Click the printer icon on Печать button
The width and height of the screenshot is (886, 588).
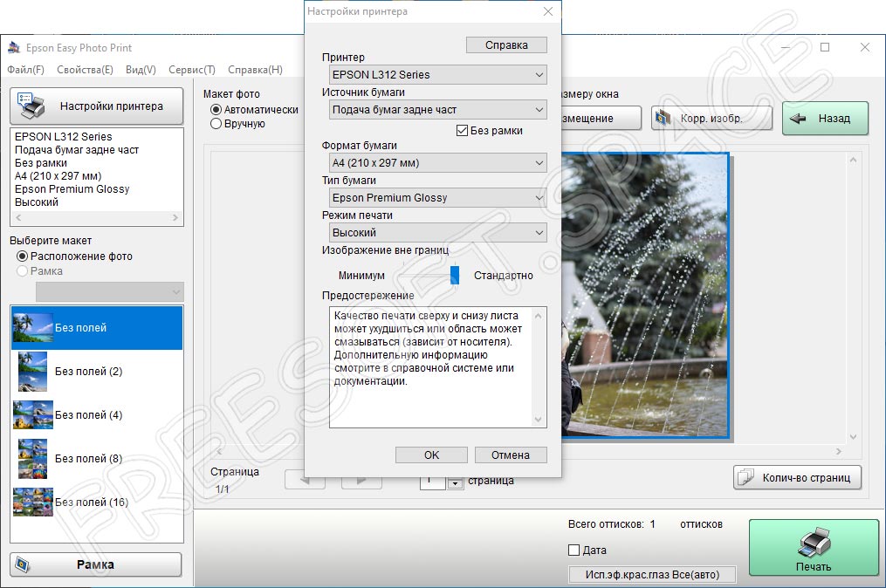(814, 542)
